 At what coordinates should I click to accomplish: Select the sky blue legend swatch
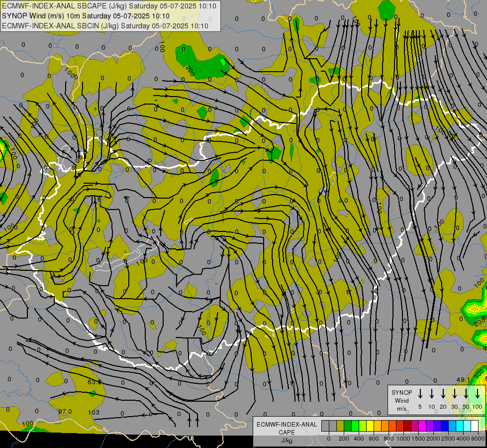click(452, 426)
